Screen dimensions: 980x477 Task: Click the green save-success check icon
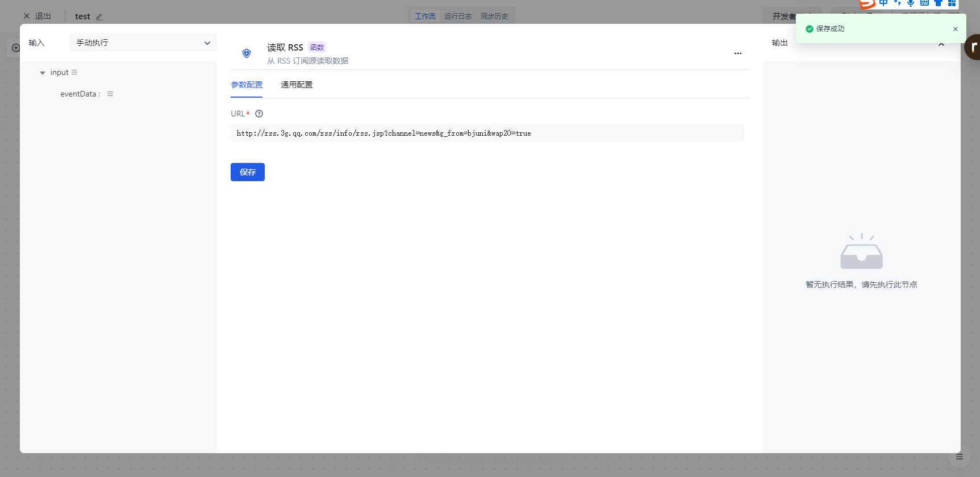click(810, 29)
